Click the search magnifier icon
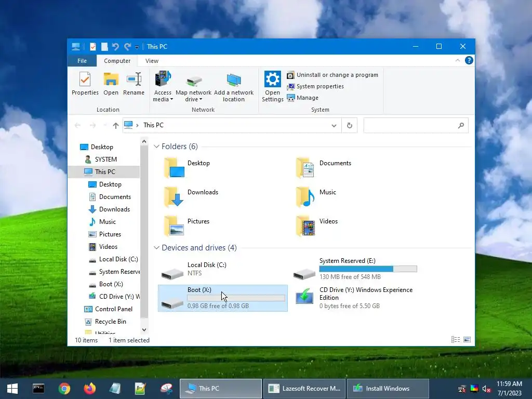Image resolution: width=532 pixels, height=399 pixels. click(x=461, y=126)
